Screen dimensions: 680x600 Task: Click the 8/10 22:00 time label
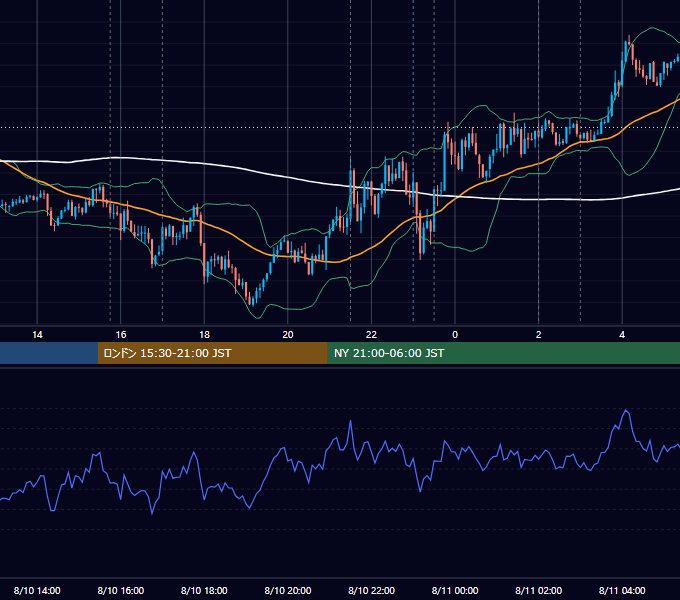click(x=371, y=590)
